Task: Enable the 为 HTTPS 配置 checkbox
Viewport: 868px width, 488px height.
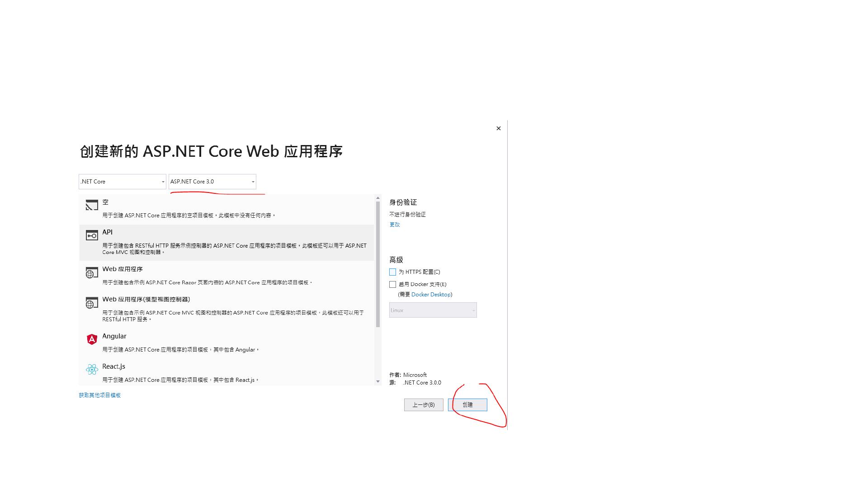Action: coord(392,272)
